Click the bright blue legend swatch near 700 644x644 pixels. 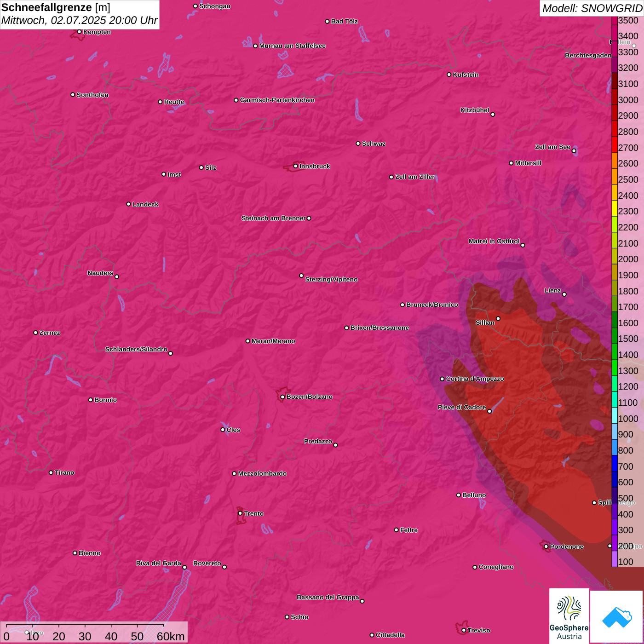615,463
